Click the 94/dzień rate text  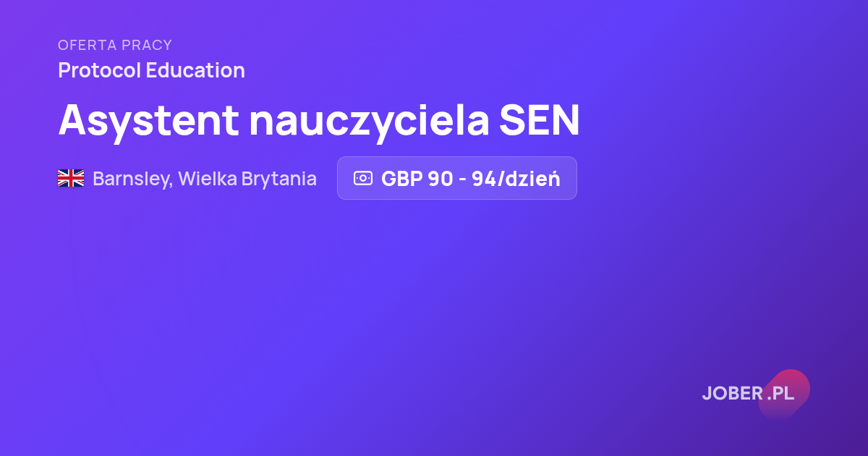tap(516, 179)
